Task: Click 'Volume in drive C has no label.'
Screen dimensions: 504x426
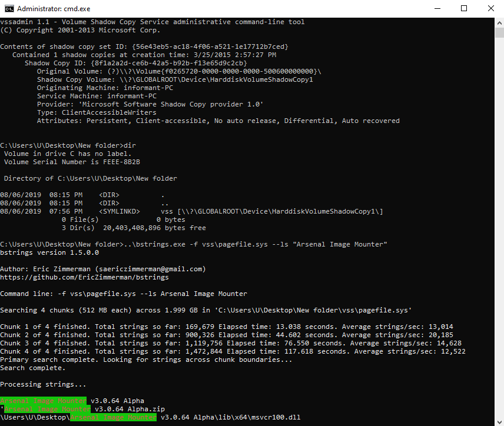Action: point(68,154)
